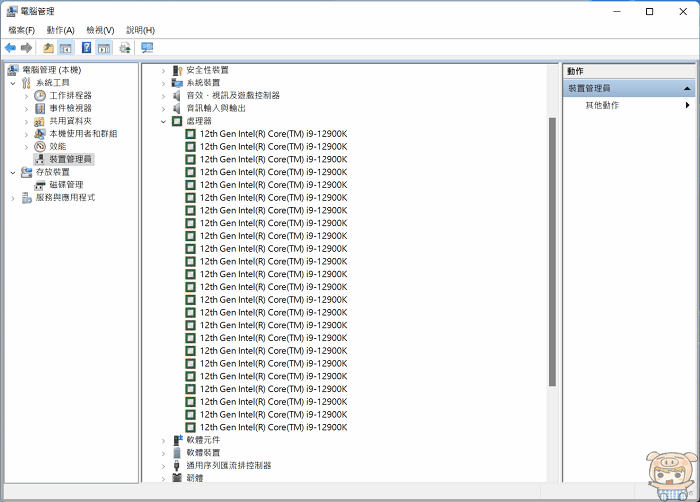Screen dimensions: 700x502
Task: Click the Forward arrow toolbar icon
Action: [x=26, y=48]
